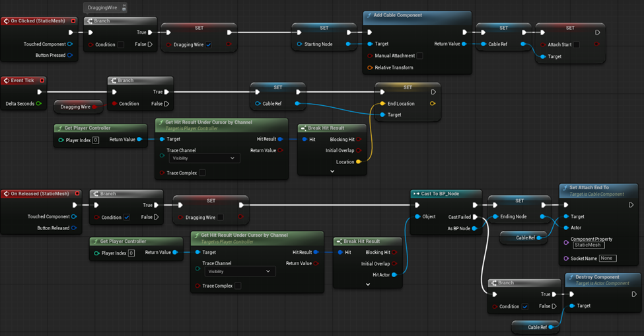Click the End Location input pin

tap(382, 104)
